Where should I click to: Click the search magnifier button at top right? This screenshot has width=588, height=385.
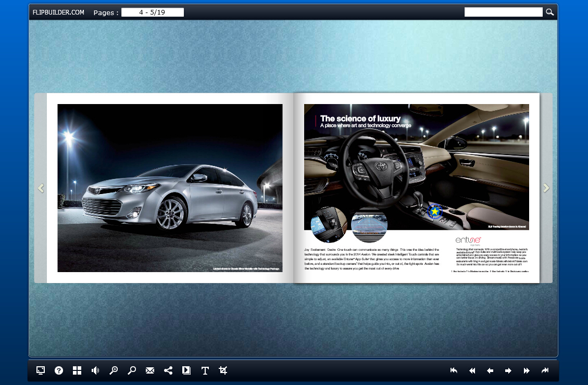(x=550, y=12)
